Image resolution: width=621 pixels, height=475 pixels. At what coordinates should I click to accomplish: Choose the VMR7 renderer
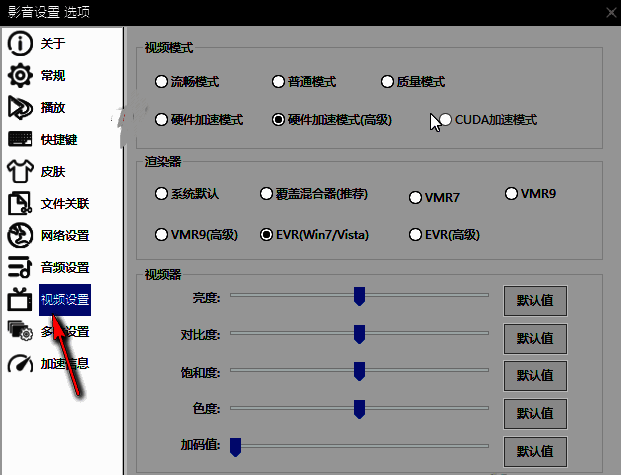click(x=416, y=198)
